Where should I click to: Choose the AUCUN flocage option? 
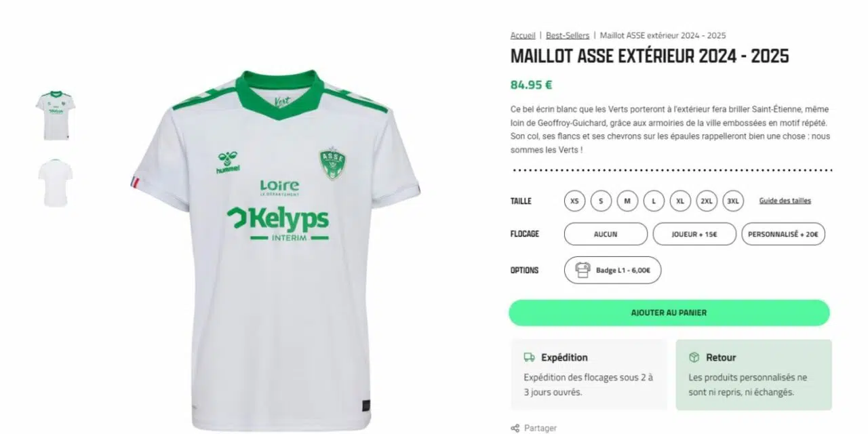[x=605, y=234]
